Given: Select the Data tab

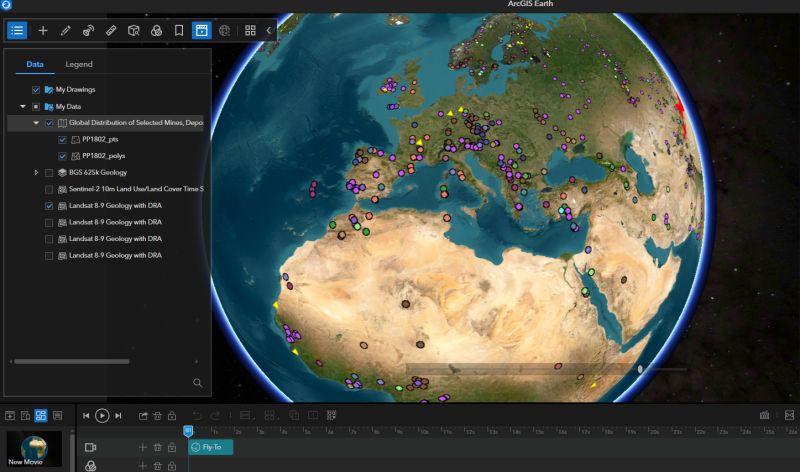Looking at the screenshot, I should click(35, 64).
